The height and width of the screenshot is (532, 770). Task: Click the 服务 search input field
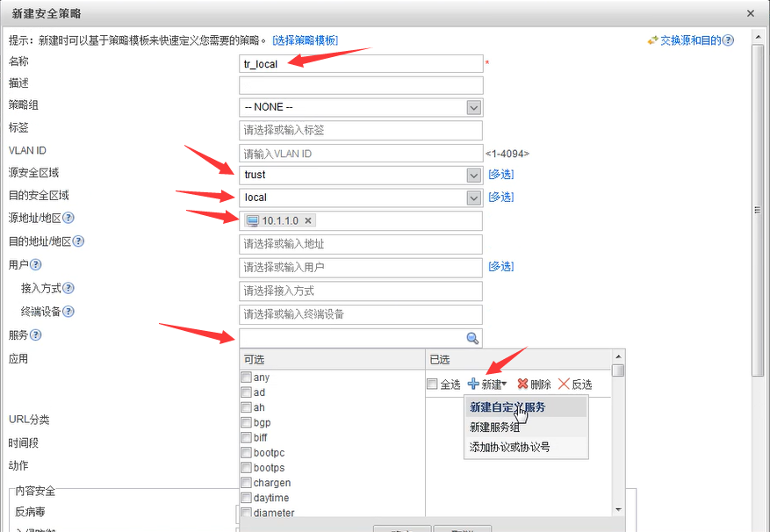[x=361, y=338]
